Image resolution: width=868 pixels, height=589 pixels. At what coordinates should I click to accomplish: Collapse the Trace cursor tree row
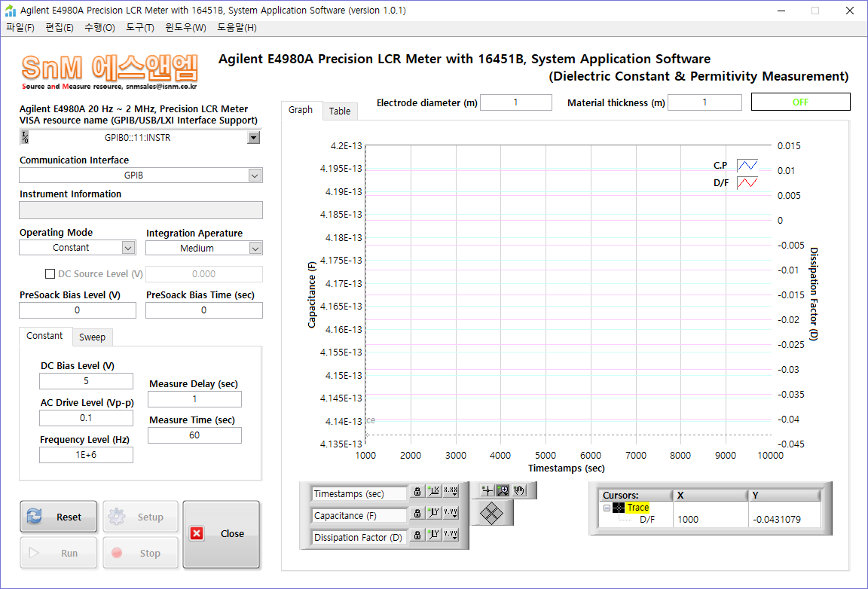pos(607,508)
